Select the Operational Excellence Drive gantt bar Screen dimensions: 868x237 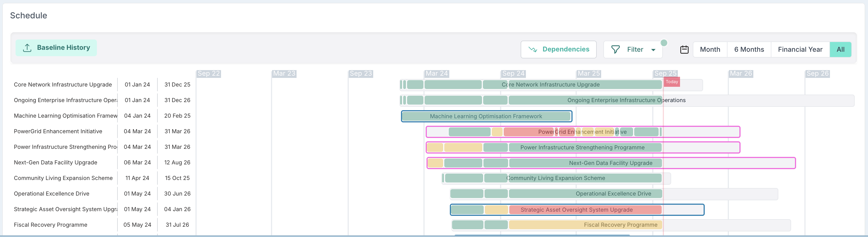(x=585, y=194)
